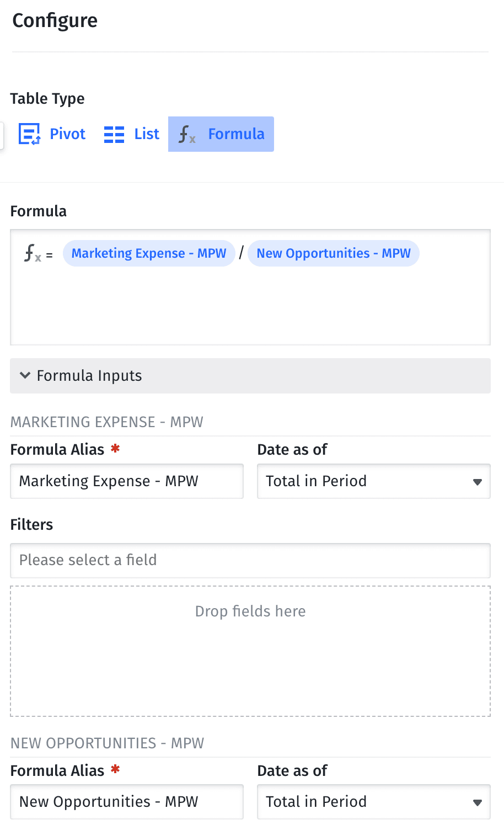Click the division operator in the formula
This screenshot has width=504, height=830.
[242, 254]
